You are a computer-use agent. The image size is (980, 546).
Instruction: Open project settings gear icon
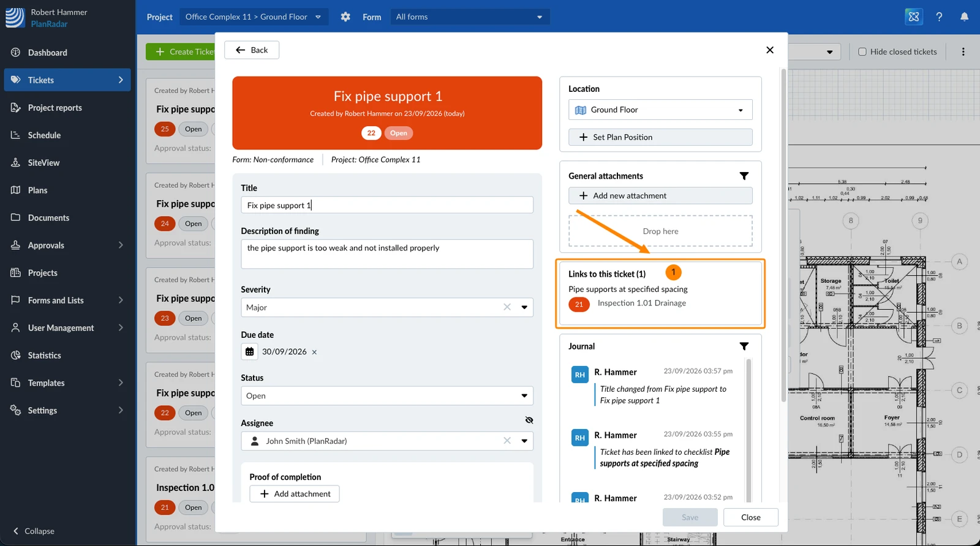(x=345, y=17)
